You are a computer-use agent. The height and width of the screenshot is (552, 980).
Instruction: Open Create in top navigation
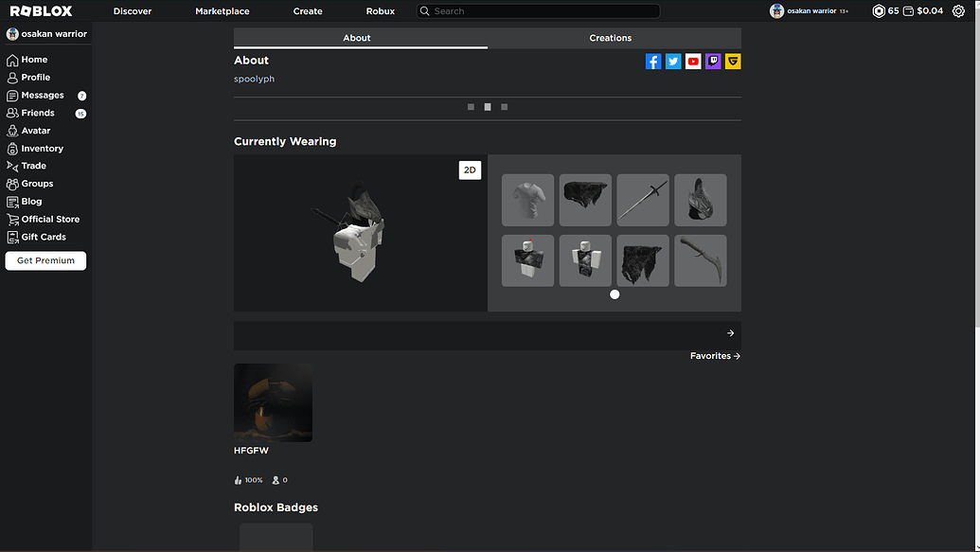(x=308, y=11)
